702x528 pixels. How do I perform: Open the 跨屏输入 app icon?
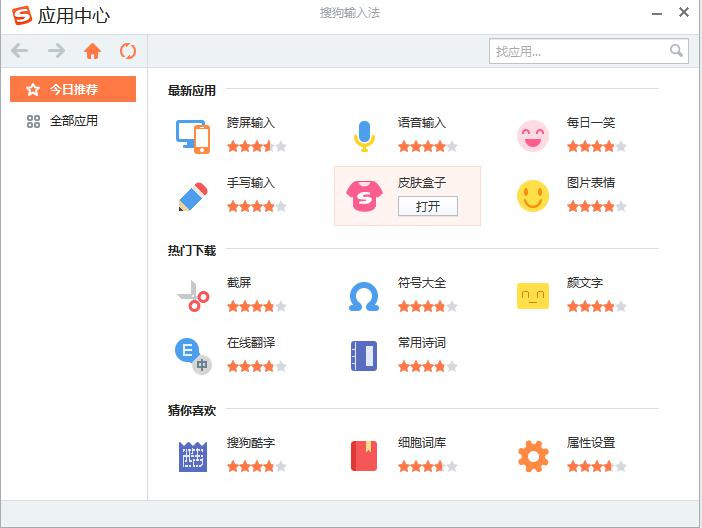pyautogui.click(x=193, y=136)
